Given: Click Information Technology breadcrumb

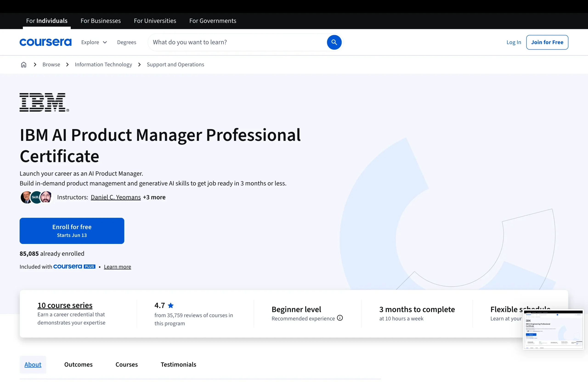Looking at the screenshot, I should 103,65.
